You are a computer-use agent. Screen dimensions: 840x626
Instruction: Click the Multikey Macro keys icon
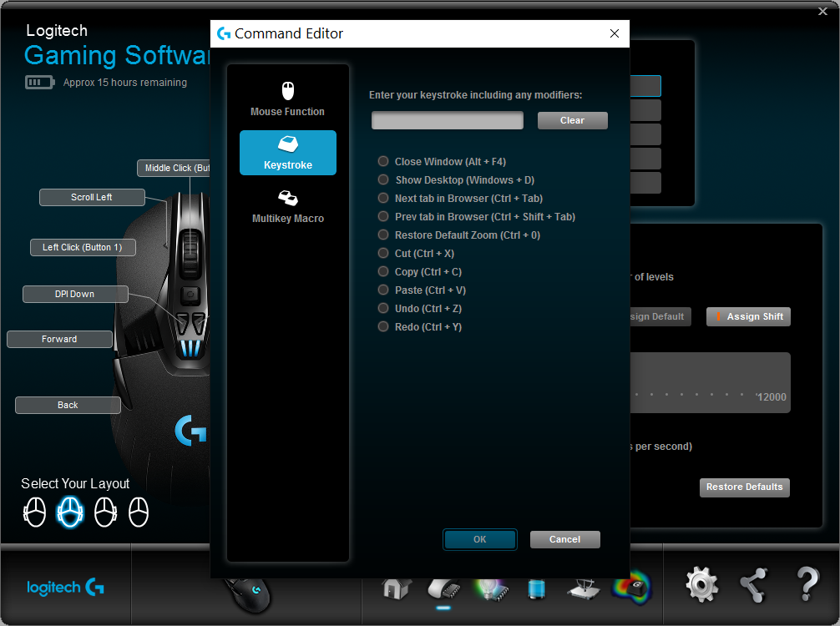[288, 198]
